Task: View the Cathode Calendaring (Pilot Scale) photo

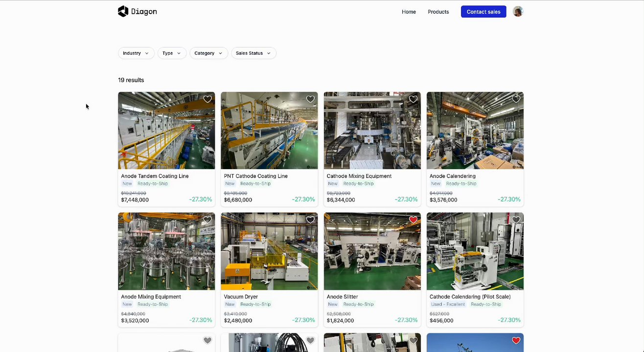Action: click(475, 251)
